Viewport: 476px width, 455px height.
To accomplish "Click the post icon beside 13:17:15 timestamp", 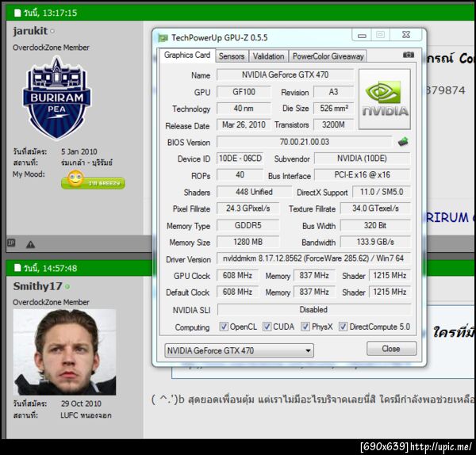I will point(17,13).
